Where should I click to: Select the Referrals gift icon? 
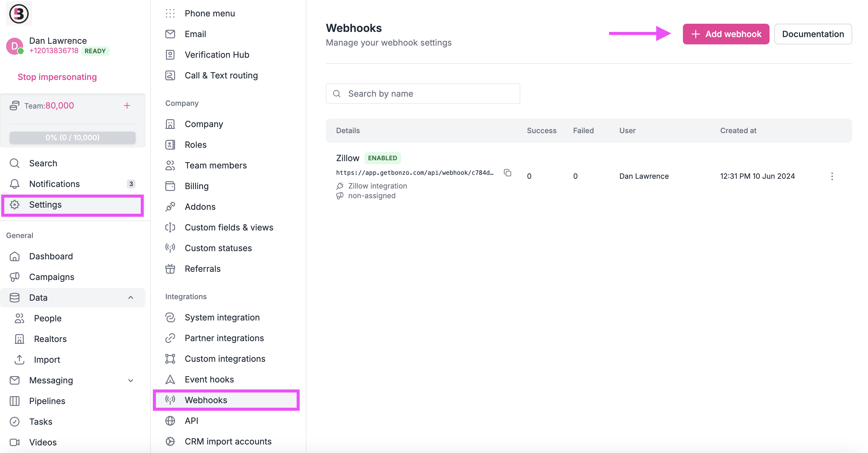[170, 269]
